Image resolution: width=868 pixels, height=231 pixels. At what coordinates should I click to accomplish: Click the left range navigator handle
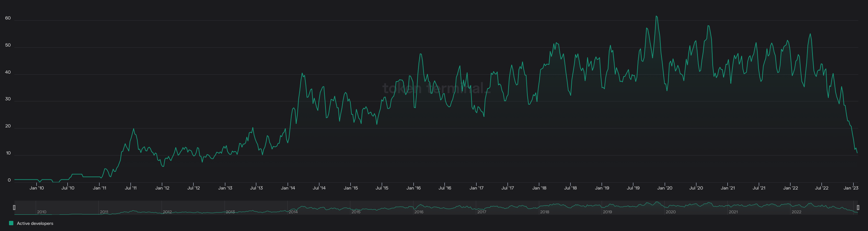(14, 208)
